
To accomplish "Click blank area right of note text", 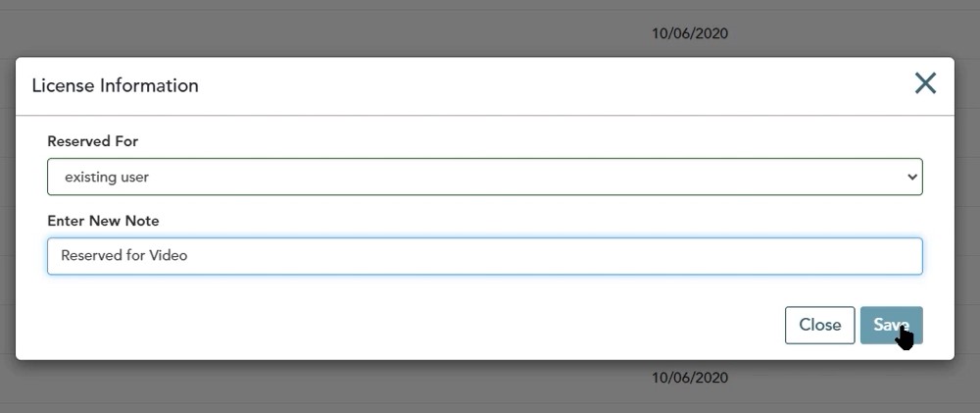I will coord(550,256).
